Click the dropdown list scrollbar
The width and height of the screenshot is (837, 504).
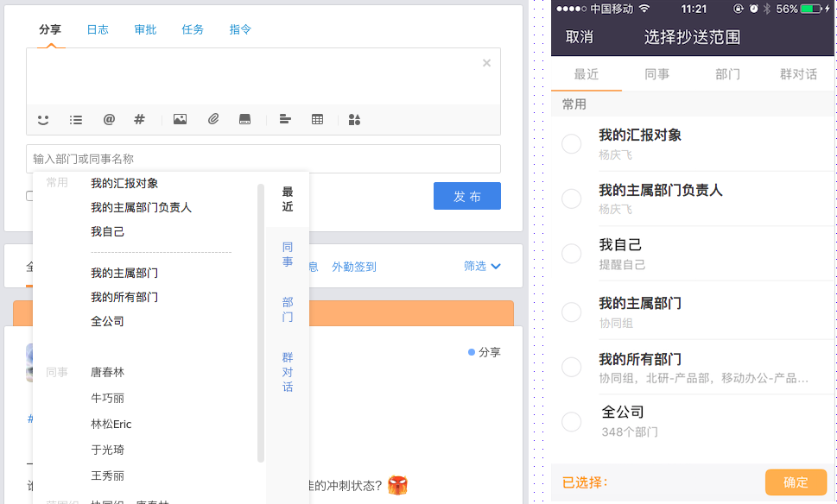click(x=261, y=323)
